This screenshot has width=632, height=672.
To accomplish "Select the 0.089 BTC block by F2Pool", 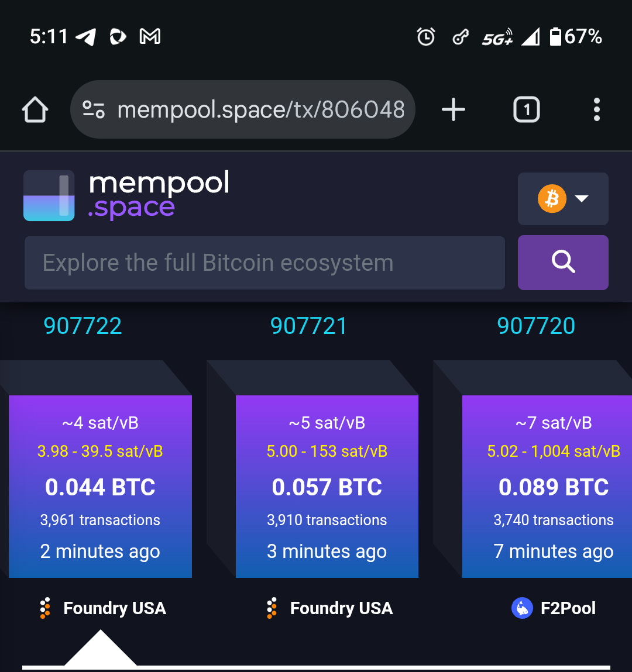I will click(x=547, y=487).
